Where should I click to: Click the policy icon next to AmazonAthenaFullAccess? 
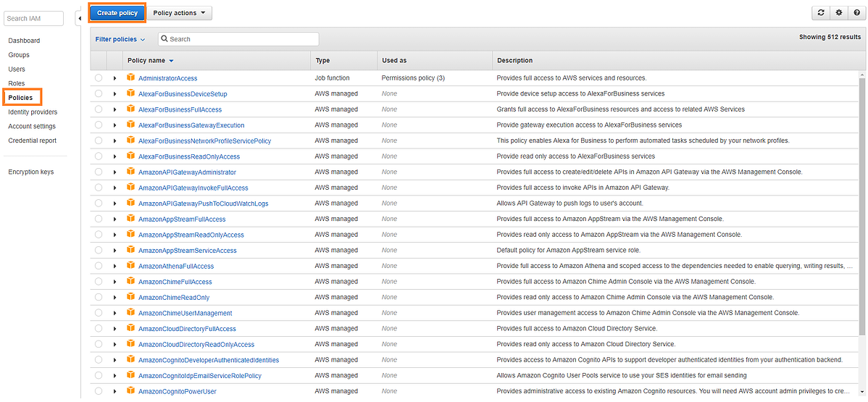131,266
